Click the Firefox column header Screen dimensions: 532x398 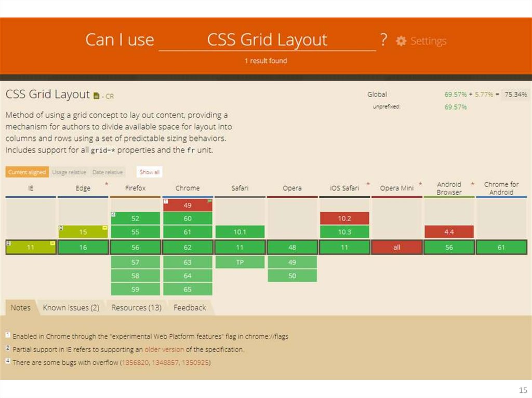135,188
